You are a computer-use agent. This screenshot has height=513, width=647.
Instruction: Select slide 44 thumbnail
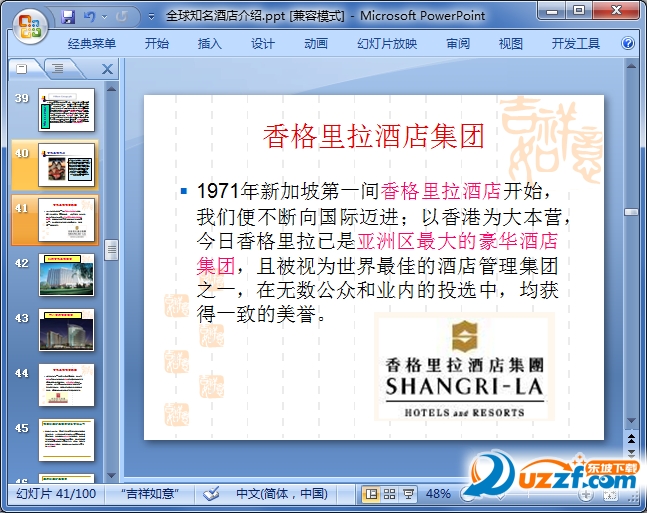click(66, 385)
